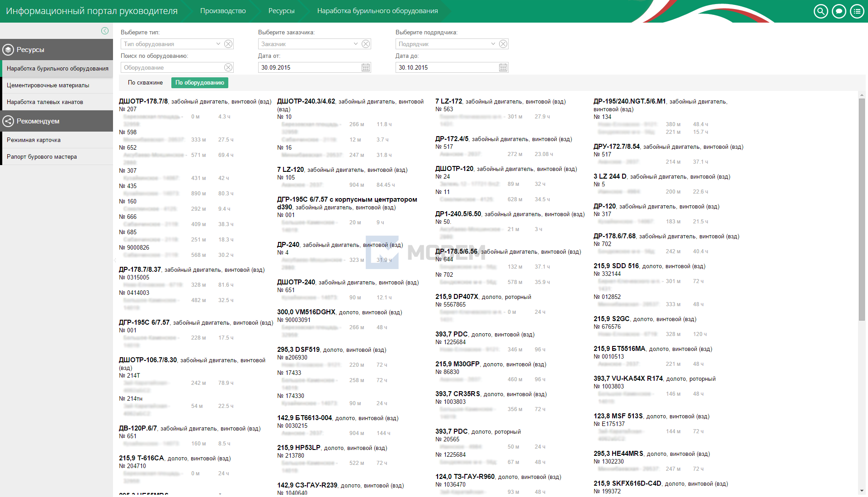
Task: Expand the Тип оборудования dropdown
Action: point(218,44)
